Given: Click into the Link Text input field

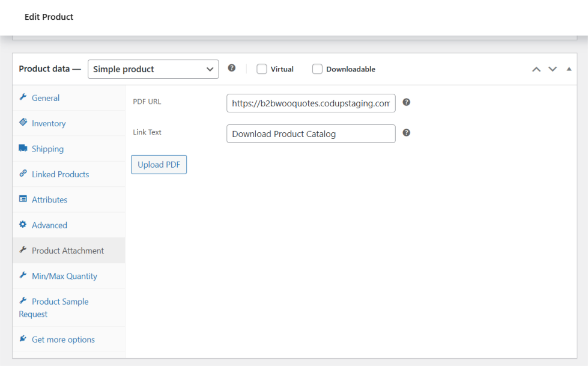Looking at the screenshot, I should tap(311, 133).
